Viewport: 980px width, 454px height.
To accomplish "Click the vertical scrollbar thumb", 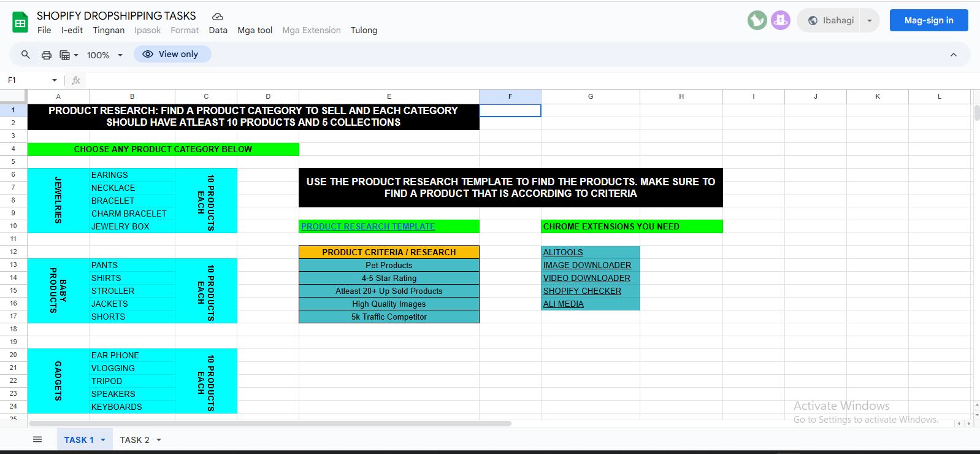I will tap(977, 113).
